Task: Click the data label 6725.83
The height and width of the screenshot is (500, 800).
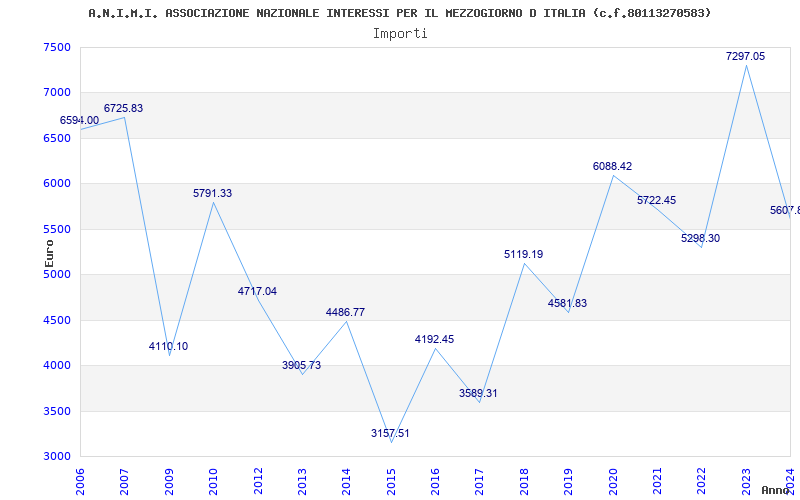Action: [123, 108]
